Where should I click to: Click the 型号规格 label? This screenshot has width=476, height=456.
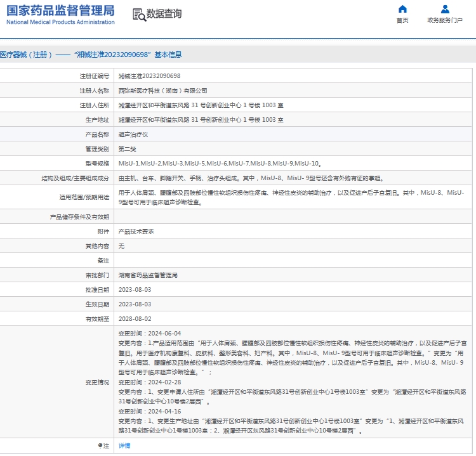(x=97, y=164)
